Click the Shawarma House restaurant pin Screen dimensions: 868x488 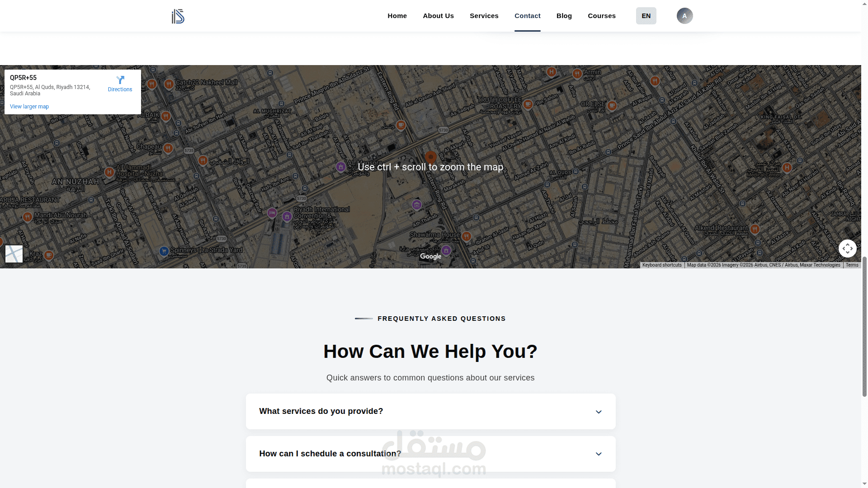tap(467, 236)
